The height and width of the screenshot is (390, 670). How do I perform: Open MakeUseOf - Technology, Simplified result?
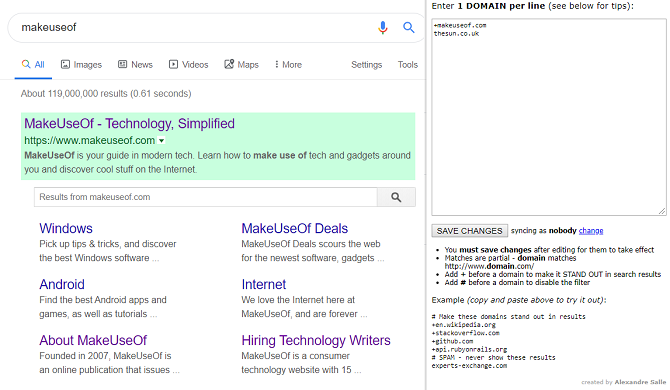[x=129, y=123]
